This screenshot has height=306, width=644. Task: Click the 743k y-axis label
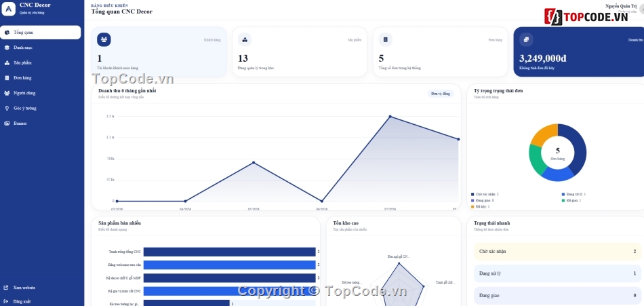tap(110, 159)
